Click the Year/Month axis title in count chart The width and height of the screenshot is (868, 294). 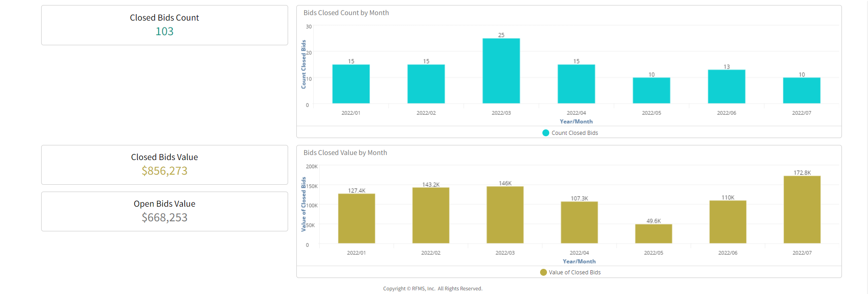pos(576,122)
